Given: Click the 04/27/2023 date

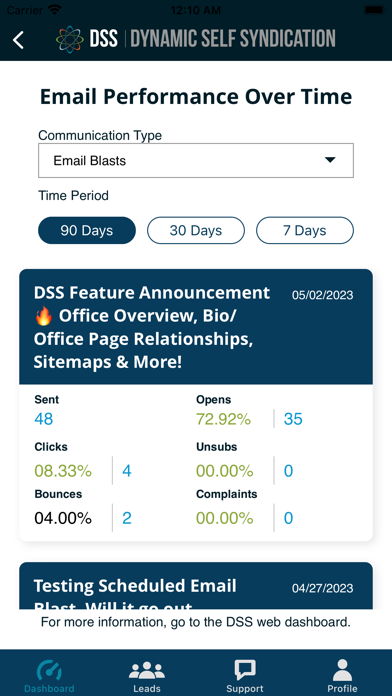Looking at the screenshot, I should (323, 588).
